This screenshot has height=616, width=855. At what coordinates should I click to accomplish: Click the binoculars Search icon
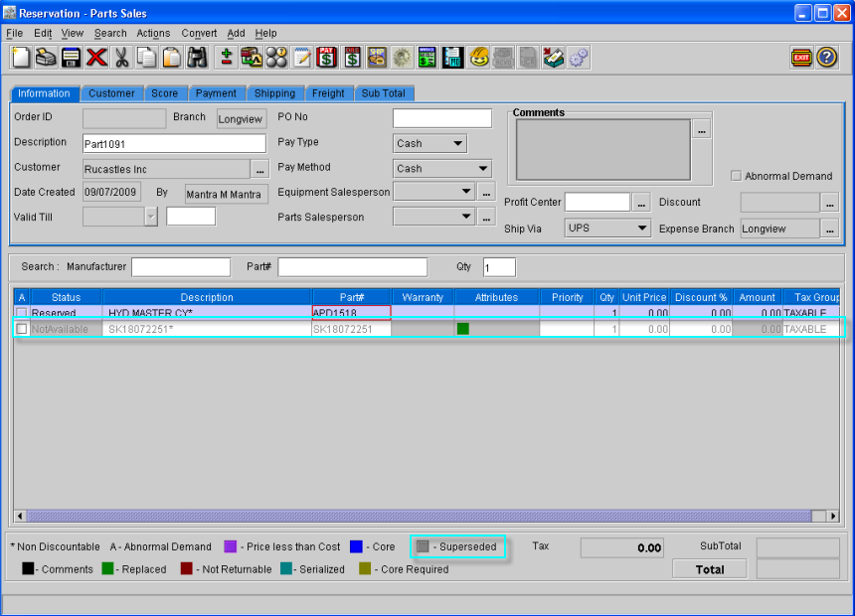198,58
